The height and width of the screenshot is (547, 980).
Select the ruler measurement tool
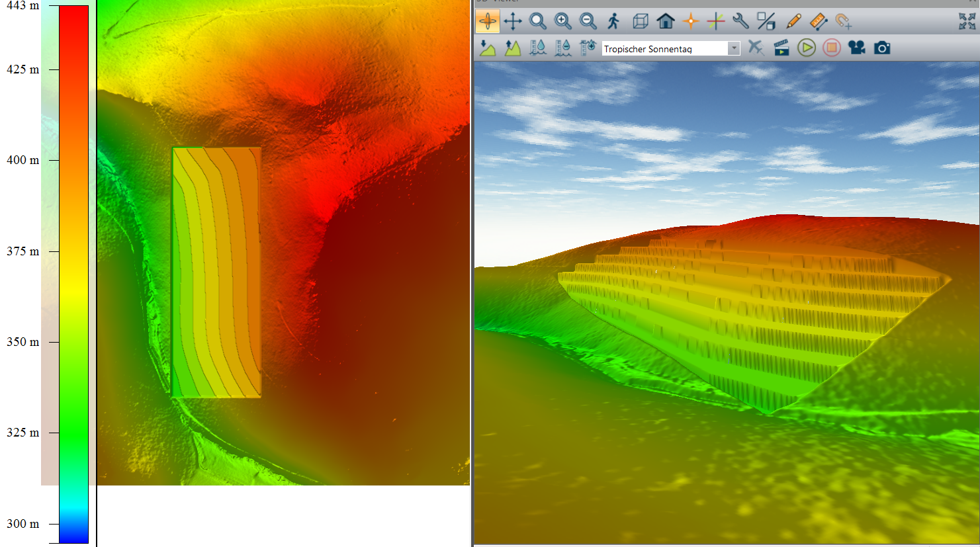[x=819, y=21]
